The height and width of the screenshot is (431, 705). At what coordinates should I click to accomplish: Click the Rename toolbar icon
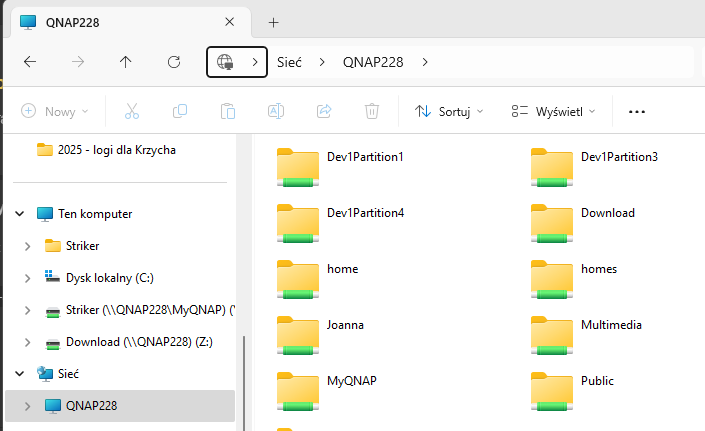click(276, 112)
